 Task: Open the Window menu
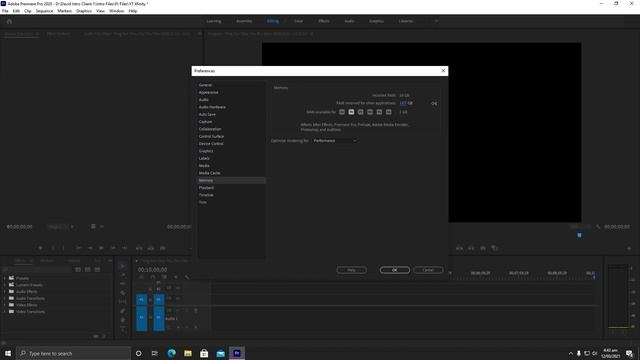coord(116,11)
